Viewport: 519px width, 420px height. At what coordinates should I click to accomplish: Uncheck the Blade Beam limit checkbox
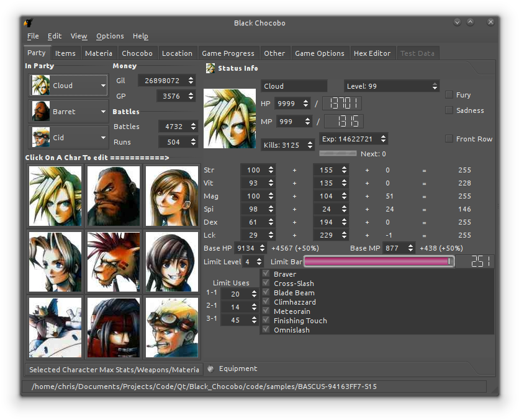[266, 292]
